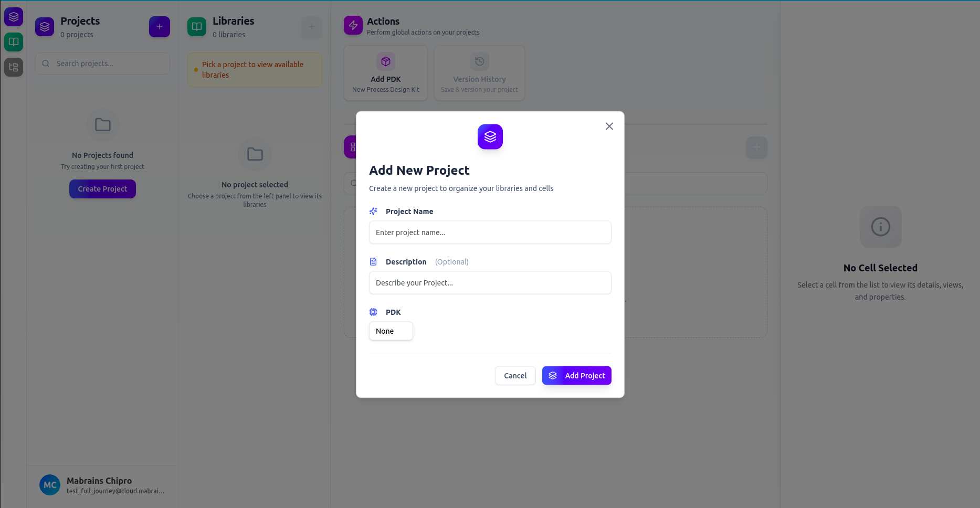Click the sparkle icon next to Project Name
The image size is (980, 508).
pos(373,211)
